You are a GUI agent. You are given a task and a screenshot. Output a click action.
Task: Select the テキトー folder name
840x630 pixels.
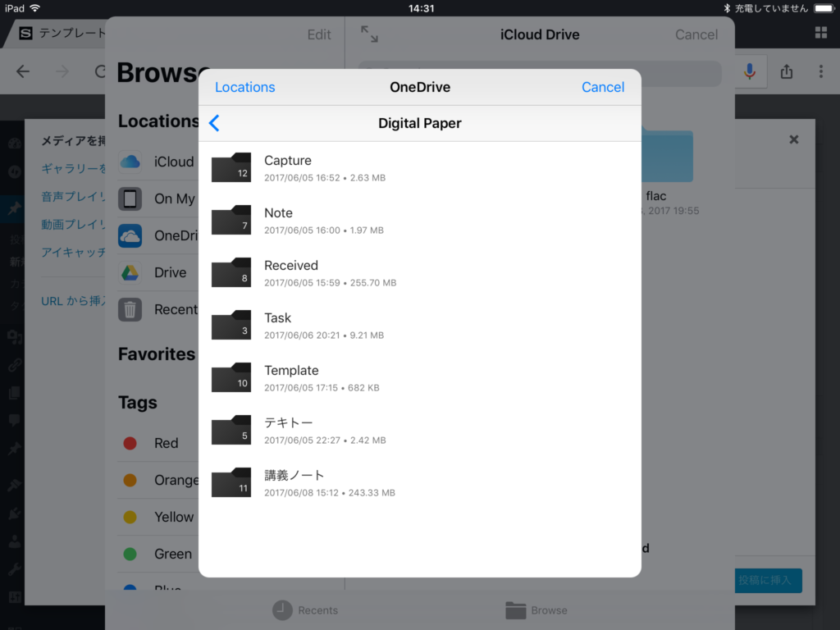[x=288, y=422]
